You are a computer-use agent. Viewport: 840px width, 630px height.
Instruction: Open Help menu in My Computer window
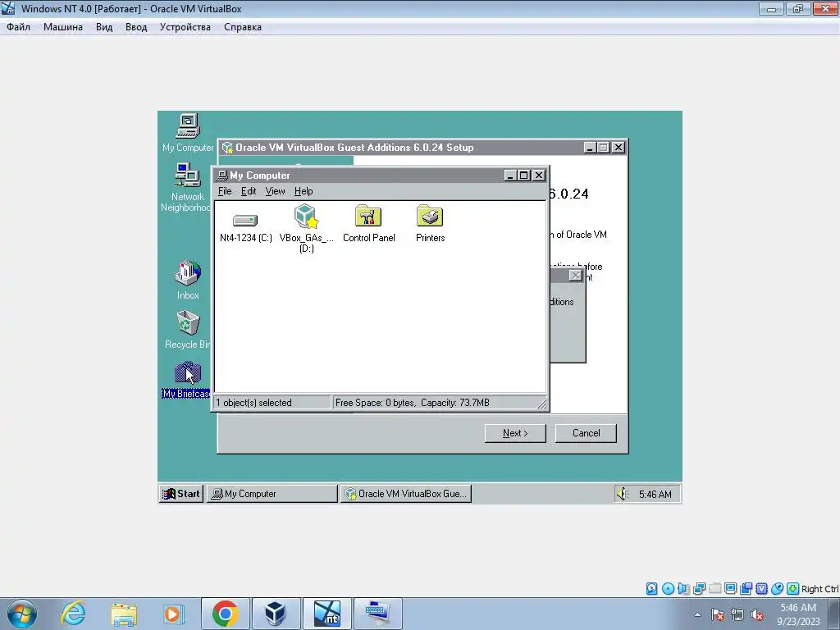pos(304,191)
